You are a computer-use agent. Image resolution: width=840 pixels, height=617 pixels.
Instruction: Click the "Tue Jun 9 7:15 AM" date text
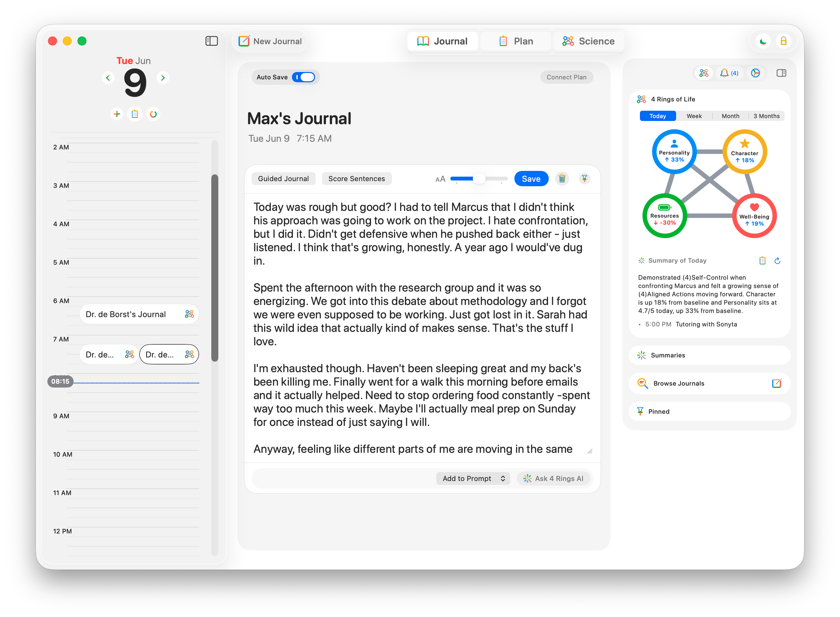pos(290,138)
